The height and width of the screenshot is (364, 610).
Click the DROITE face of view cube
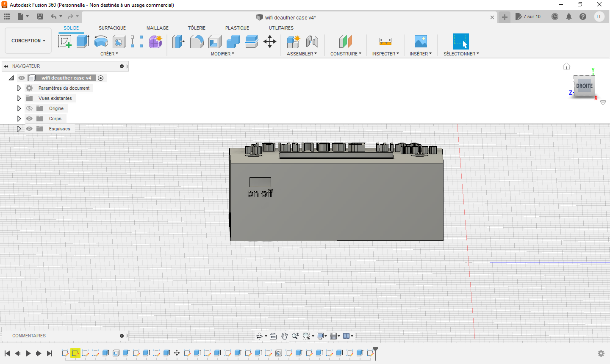584,86
